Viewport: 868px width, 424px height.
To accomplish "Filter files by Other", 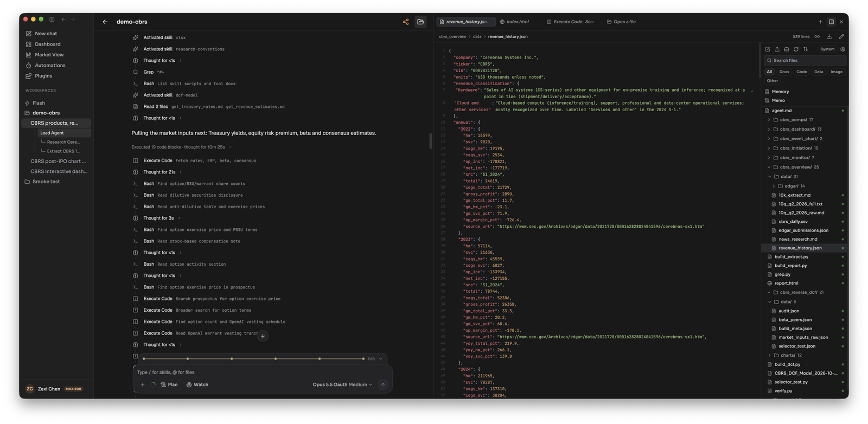I will click(773, 81).
